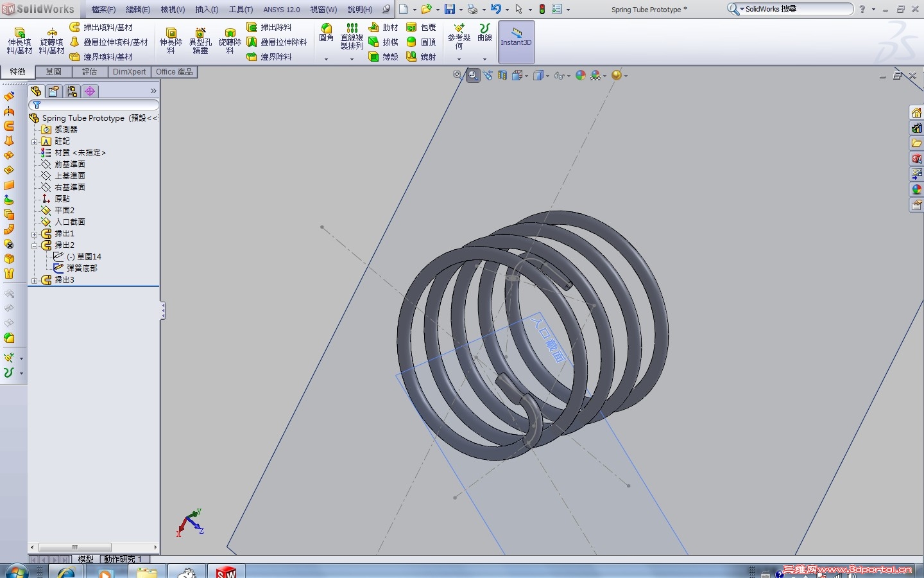Open the dropdown arrow under 直線複製排列
This screenshot has width=924, height=578.
[352, 59]
